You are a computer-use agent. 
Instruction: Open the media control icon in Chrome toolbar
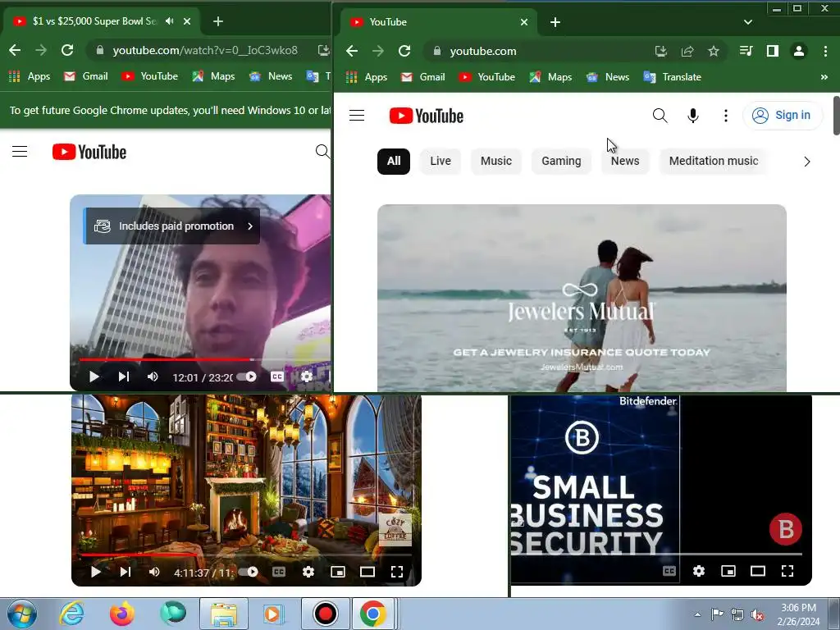[x=746, y=51]
